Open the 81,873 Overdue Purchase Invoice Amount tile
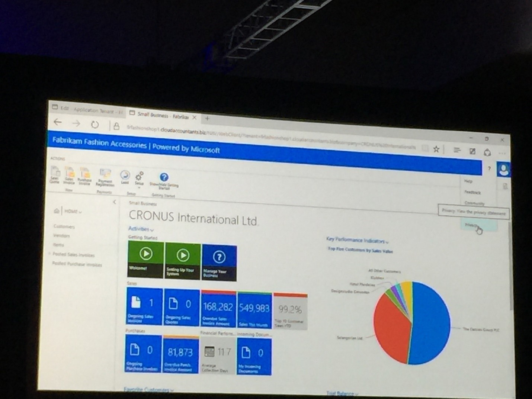 point(180,354)
